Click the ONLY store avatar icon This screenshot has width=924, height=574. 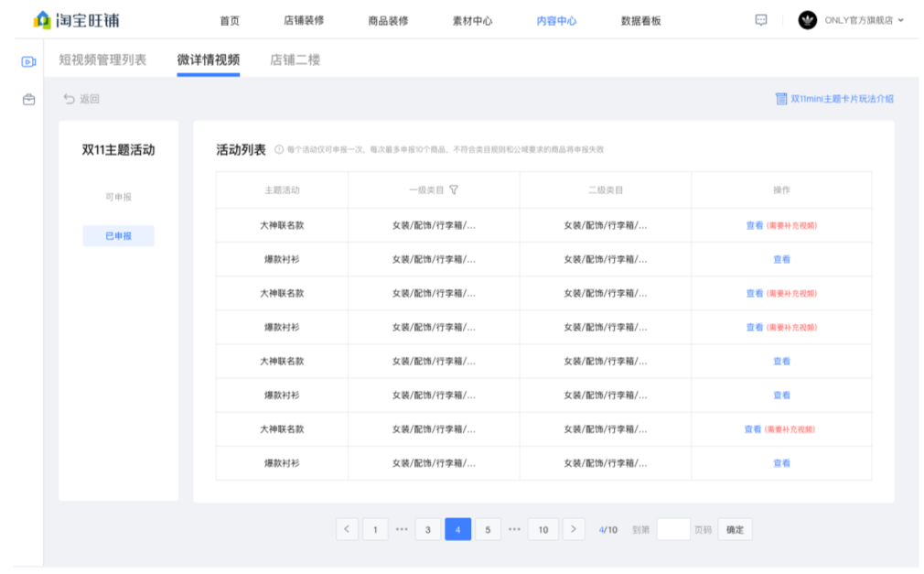(807, 20)
